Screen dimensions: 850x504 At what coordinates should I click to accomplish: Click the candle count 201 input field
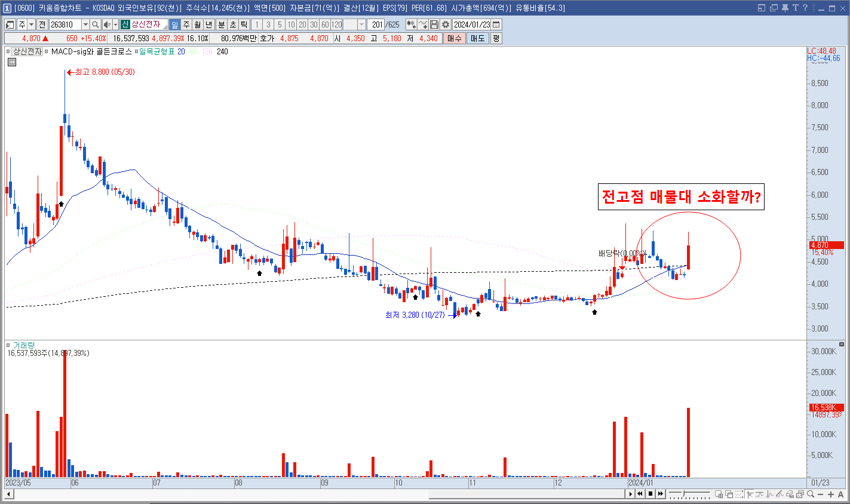pos(376,24)
